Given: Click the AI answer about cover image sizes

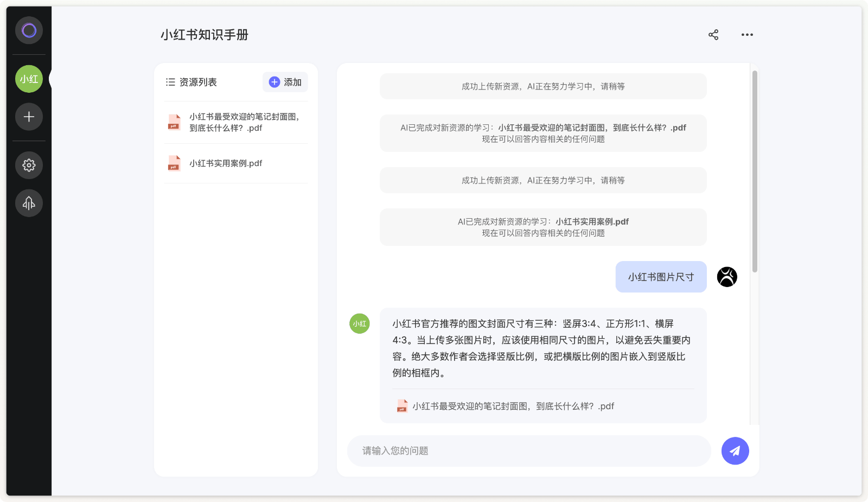Looking at the screenshot, I should tap(542, 348).
